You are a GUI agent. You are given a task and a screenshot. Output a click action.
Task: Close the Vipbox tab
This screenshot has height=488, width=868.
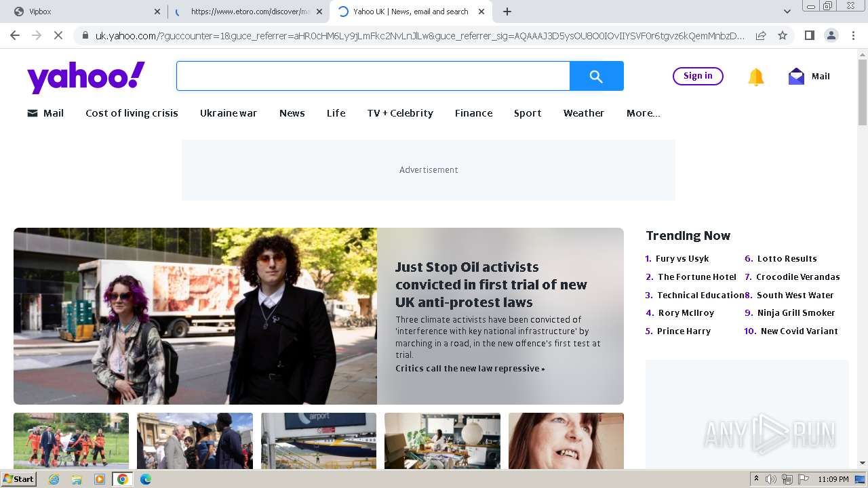click(157, 12)
